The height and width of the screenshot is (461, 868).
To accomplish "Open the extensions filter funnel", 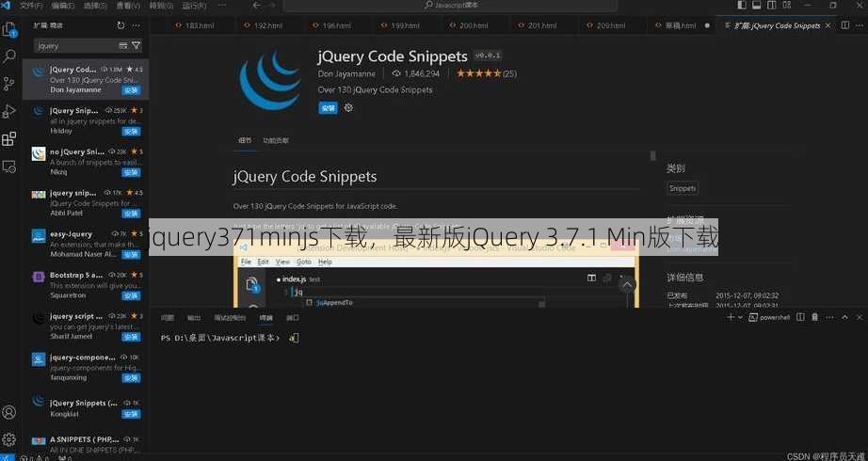I will pyautogui.click(x=137, y=46).
